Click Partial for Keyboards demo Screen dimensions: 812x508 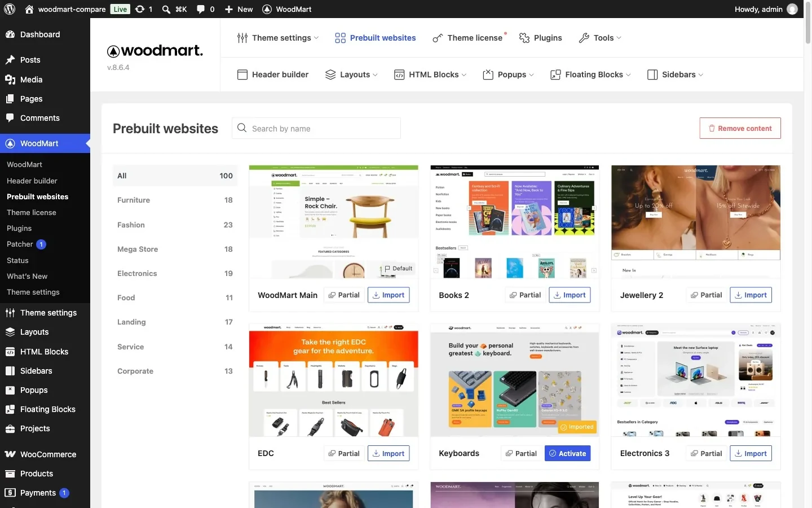pos(521,453)
